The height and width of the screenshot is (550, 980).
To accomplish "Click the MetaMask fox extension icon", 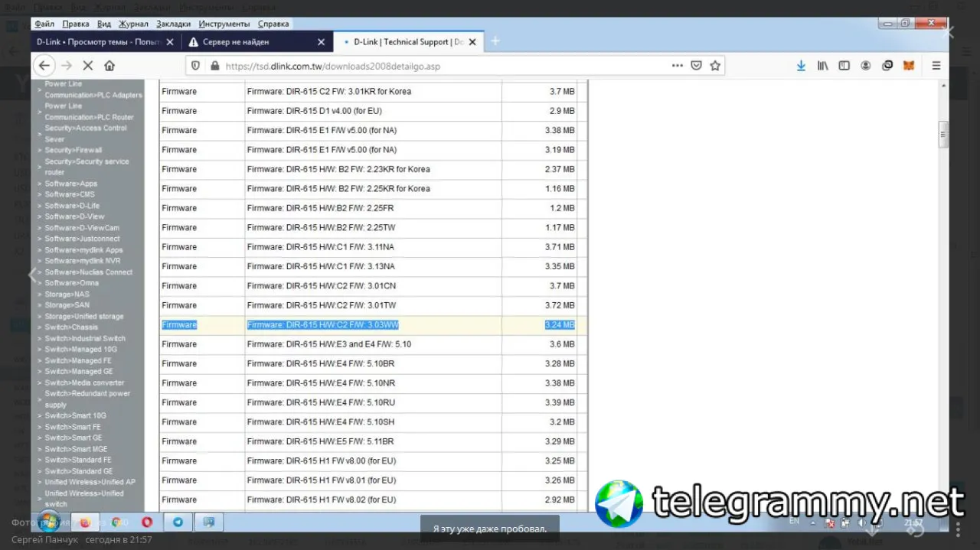I will tap(909, 66).
